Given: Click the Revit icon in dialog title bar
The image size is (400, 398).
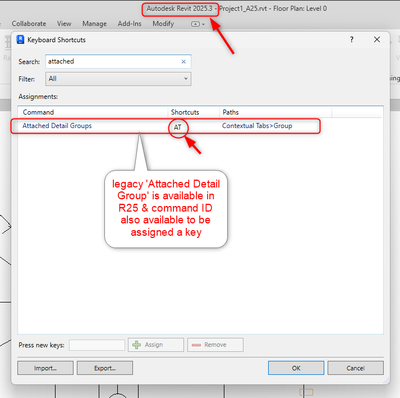Looking at the screenshot, I should click(20, 40).
